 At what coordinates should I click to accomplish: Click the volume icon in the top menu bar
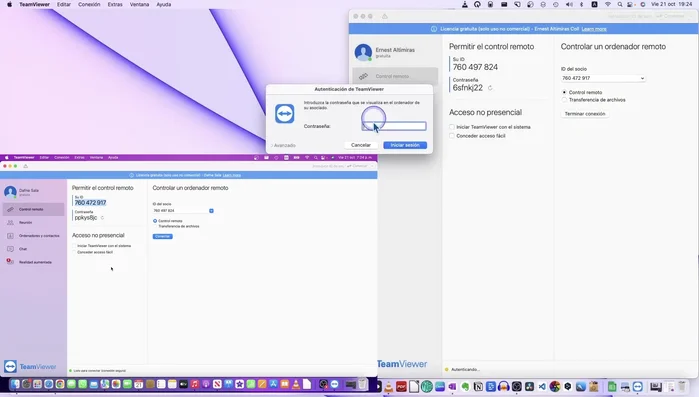[x=569, y=4]
